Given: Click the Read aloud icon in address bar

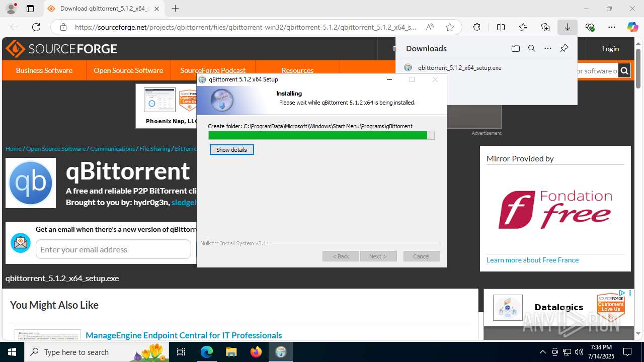Looking at the screenshot, I should point(430,27).
